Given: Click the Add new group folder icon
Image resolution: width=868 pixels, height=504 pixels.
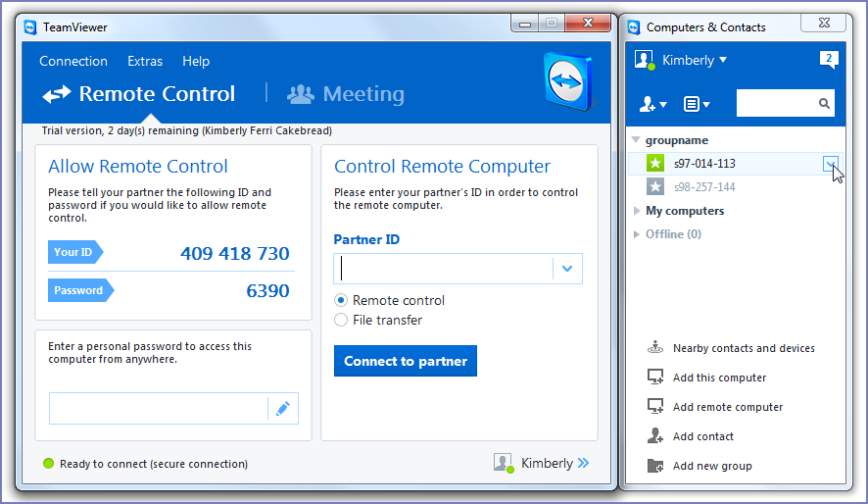Looking at the screenshot, I should [655, 465].
